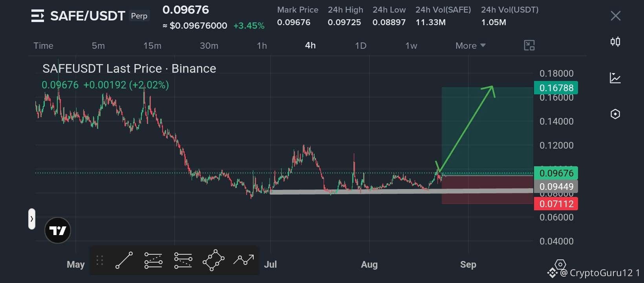Click the 0.18000 price axis label
This screenshot has width=644, height=283.
556,74
